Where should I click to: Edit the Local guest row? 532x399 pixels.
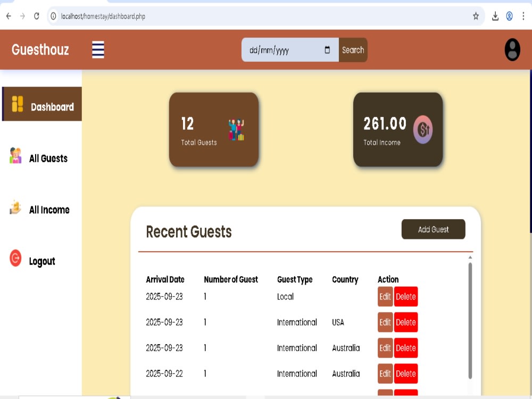[385, 296]
